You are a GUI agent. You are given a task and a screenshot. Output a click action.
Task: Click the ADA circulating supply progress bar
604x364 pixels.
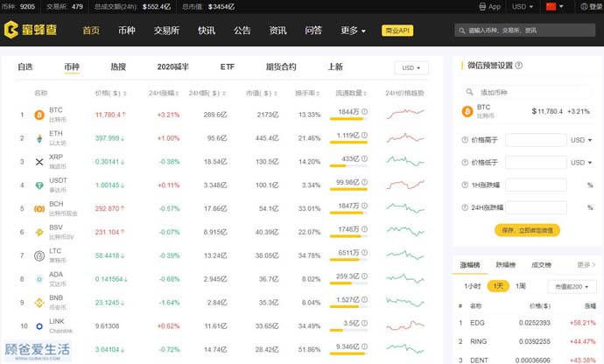click(x=348, y=283)
